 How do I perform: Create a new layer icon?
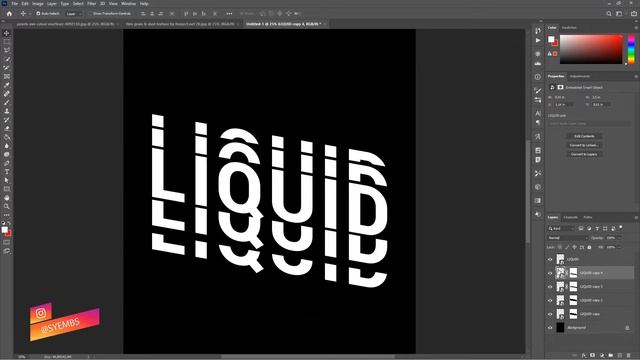click(x=620, y=356)
